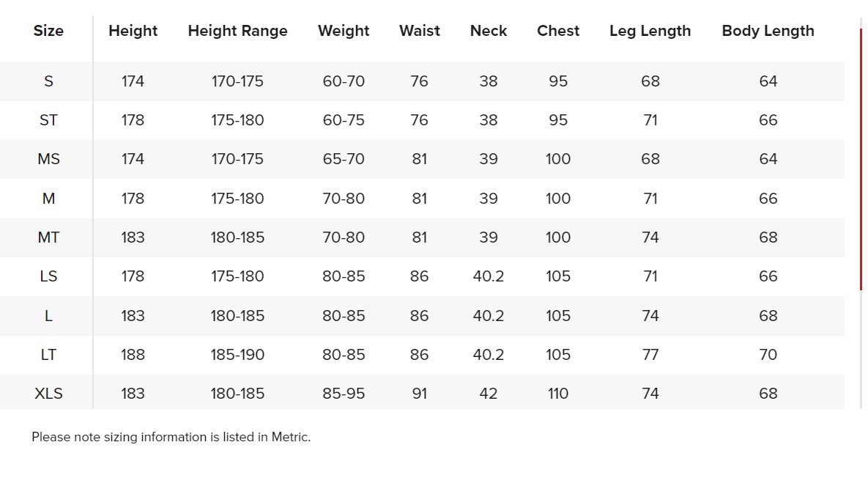868x497 pixels.
Task: Select the XLS size row label
Action: pos(49,394)
